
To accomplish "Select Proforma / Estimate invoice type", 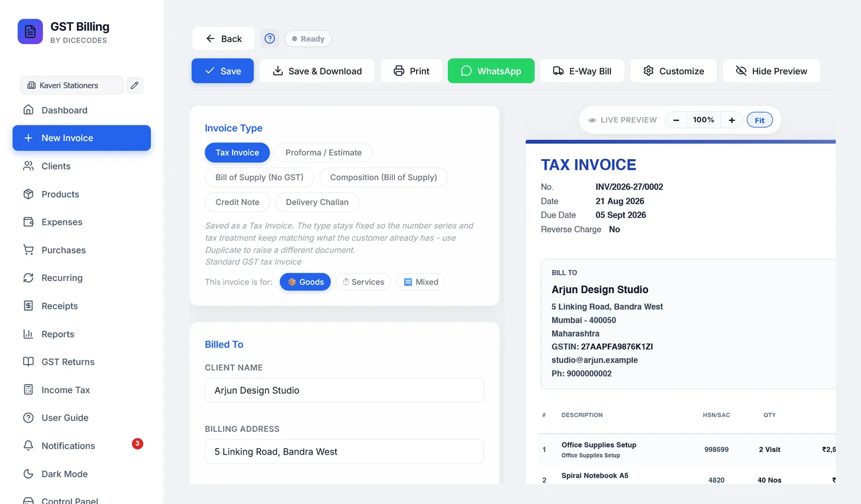I will point(323,153).
